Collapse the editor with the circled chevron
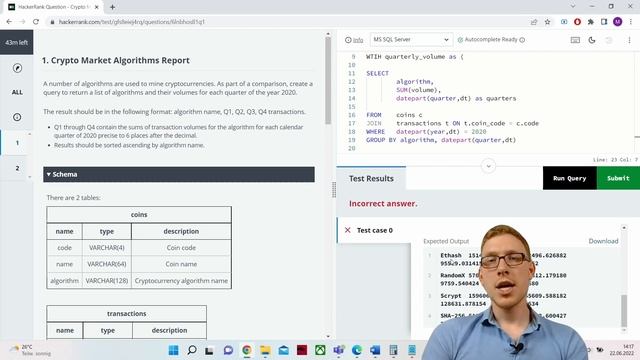Image resolution: width=640 pixels, height=360 pixels. point(488,166)
